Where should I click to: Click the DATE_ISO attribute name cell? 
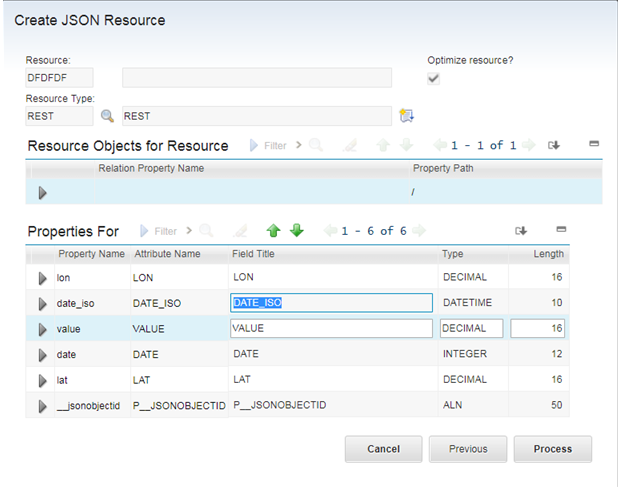tap(179, 303)
